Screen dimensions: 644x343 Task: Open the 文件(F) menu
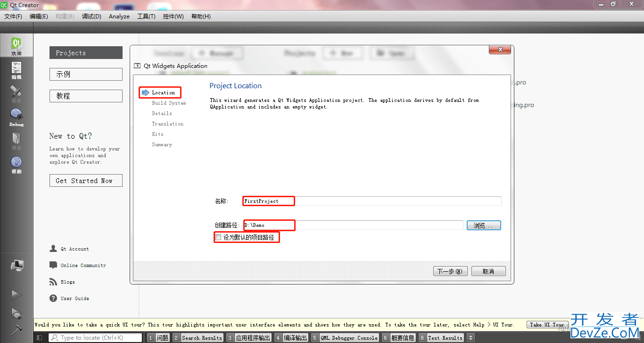[x=13, y=16]
